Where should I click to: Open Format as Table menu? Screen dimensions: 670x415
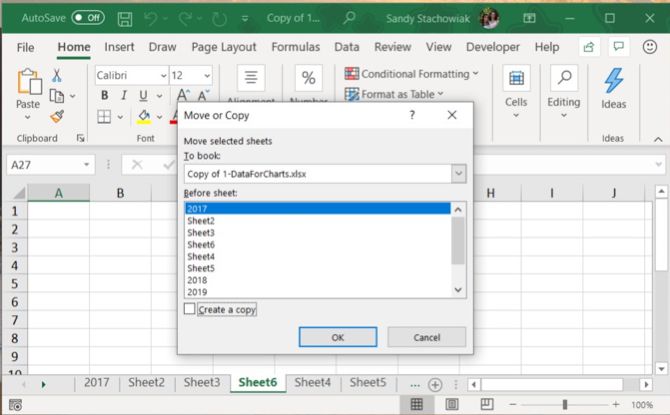pyautogui.click(x=394, y=94)
